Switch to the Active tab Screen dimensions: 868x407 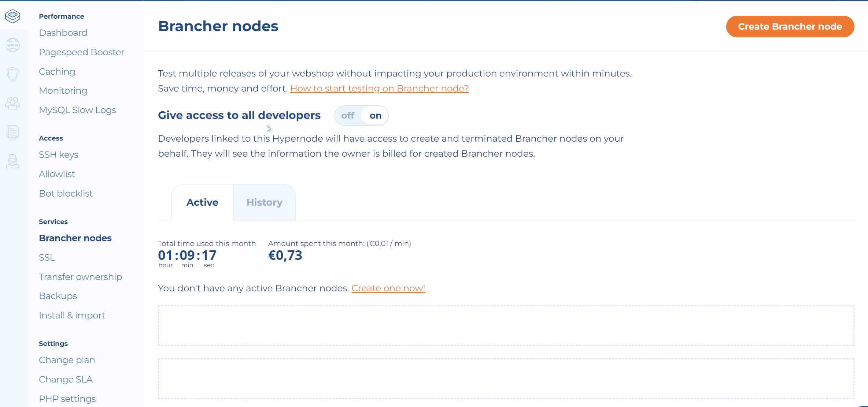point(202,202)
